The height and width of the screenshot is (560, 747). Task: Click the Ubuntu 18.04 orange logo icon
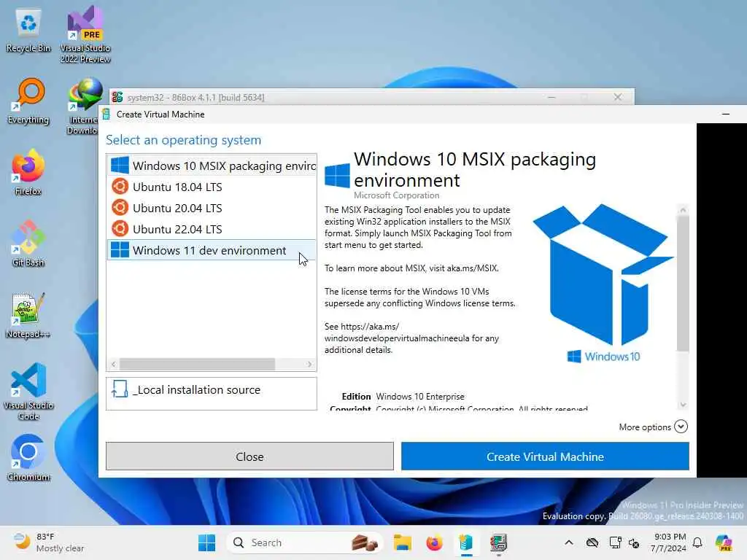120,186
